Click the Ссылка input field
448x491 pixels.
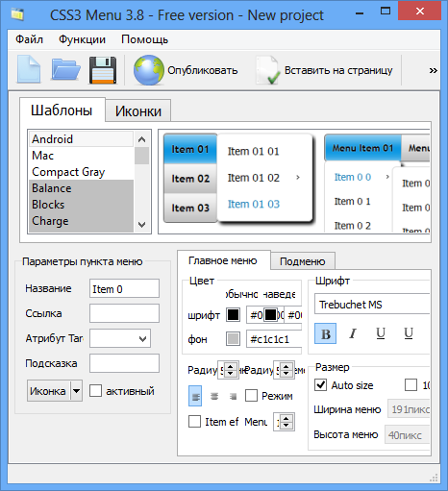click(124, 313)
